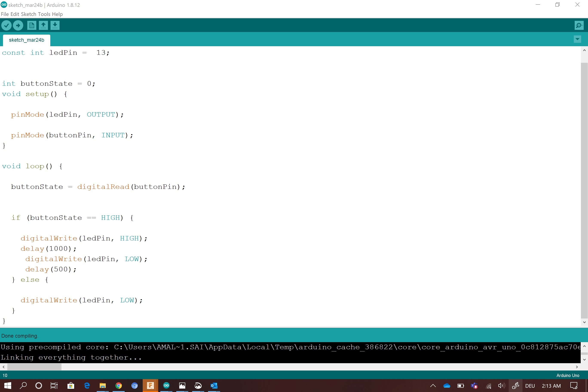Click the Verify sketch checkmark button
588x392 pixels.
6,25
